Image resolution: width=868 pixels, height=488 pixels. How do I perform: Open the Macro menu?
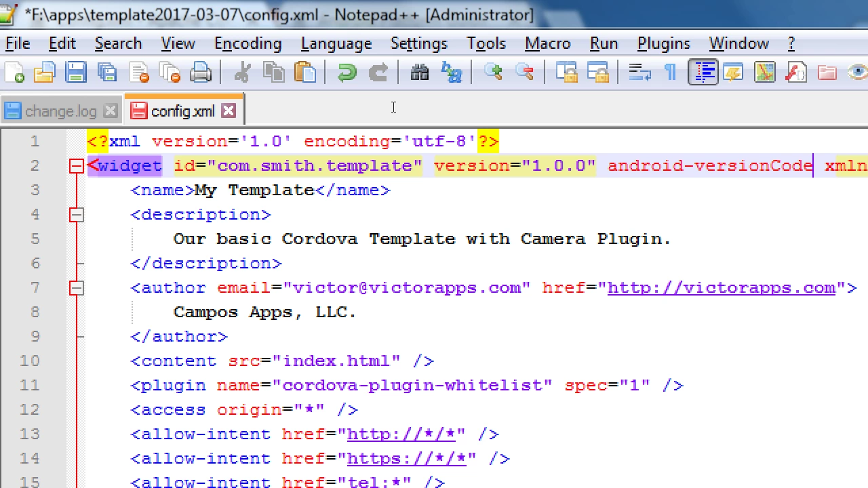pos(547,43)
